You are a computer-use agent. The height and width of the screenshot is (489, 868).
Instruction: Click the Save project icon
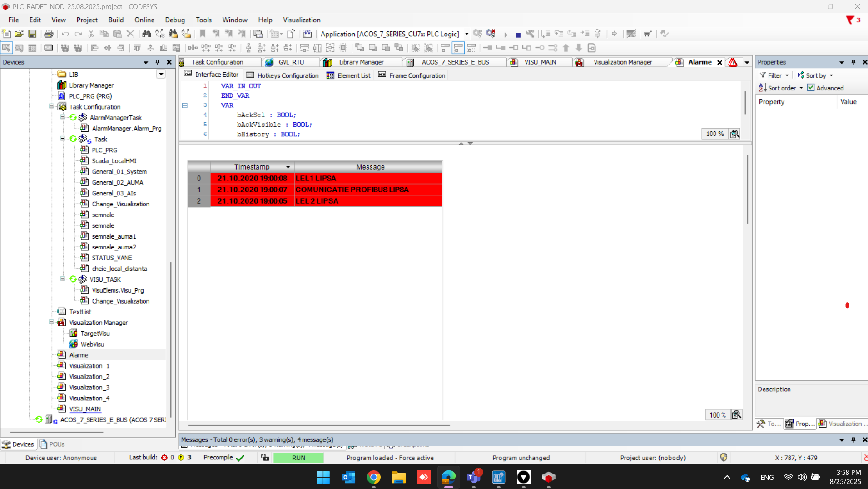[x=32, y=34]
